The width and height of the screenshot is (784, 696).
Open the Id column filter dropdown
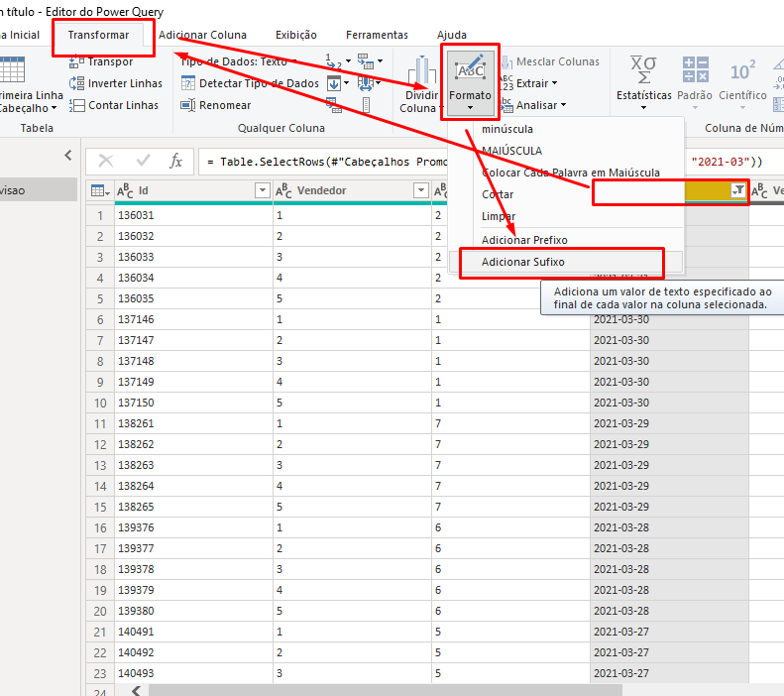click(263, 190)
